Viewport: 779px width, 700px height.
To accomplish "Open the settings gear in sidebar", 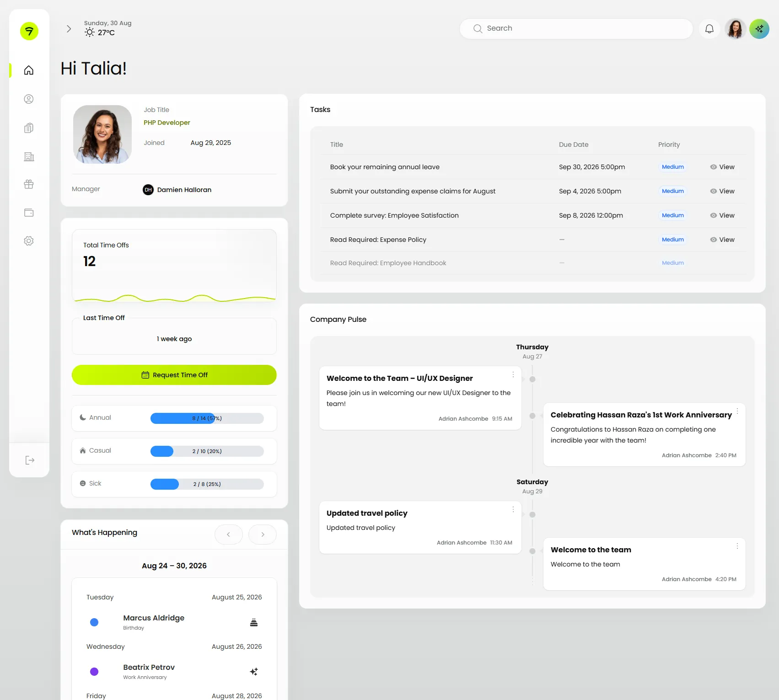I will point(29,241).
